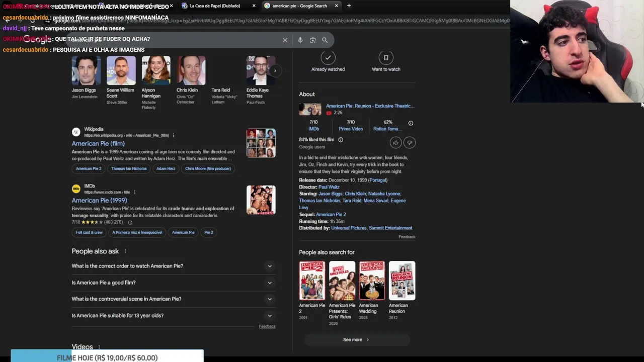This screenshot has height=362, width=644.
Task: Play the American Pie: Reunion trailer video
Action: [x=310, y=109]
